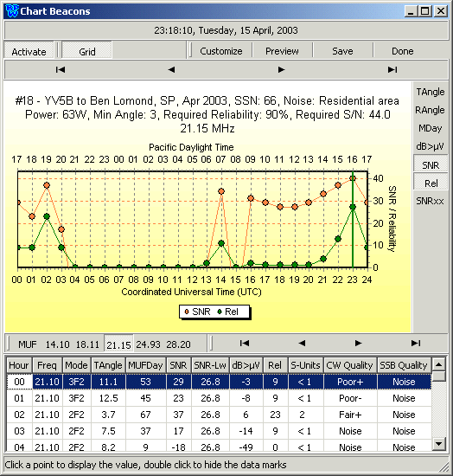This screenshot has width=453, height=476.
Task: Click the SNR-Lw column header
Action: click(210, 365)
